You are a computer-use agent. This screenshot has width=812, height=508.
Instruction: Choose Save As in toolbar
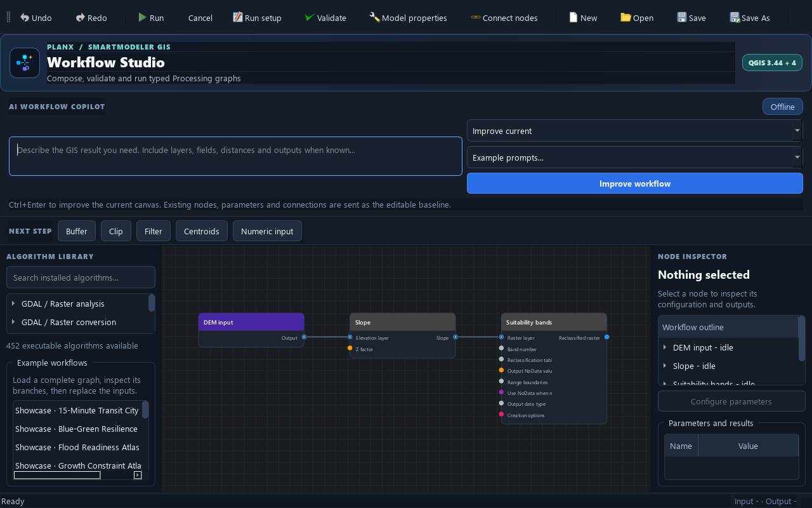click(749, 18)
